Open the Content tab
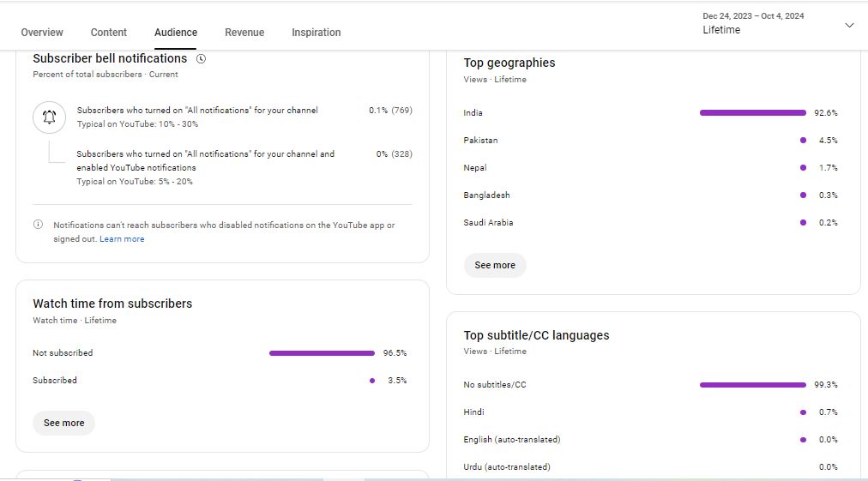The height and width of the screenshot is (481, 868). (109, 33)
